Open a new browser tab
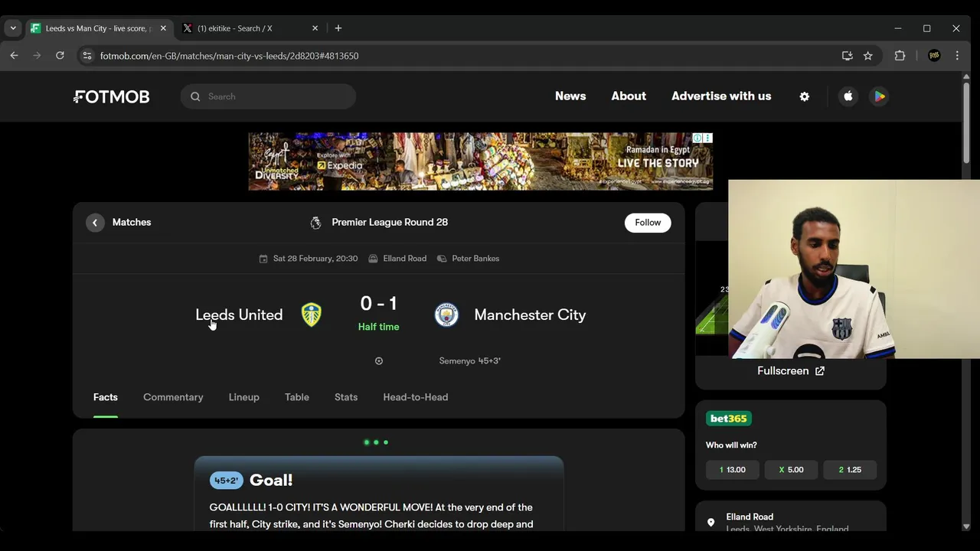This screenshot has height=551, width=980. [x=338, y=28]
